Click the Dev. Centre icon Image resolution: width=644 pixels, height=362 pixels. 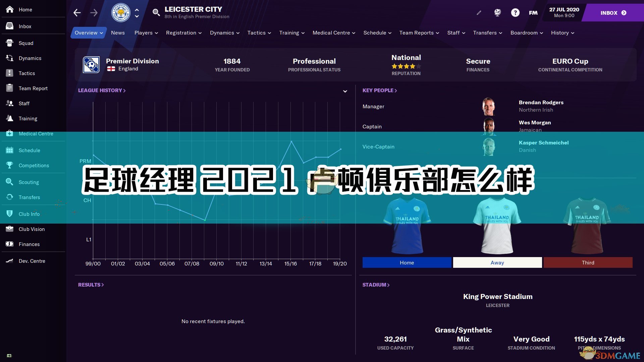pyautogui.click(x=10, y=261)
